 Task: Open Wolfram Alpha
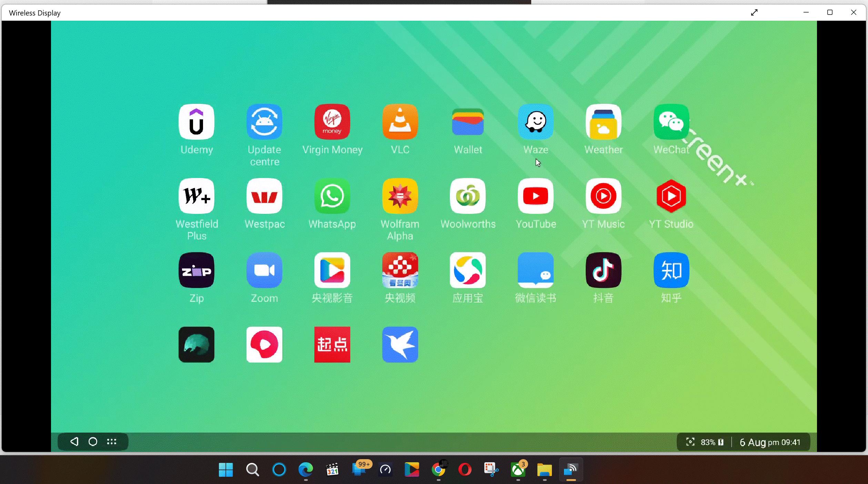(400, 196)
